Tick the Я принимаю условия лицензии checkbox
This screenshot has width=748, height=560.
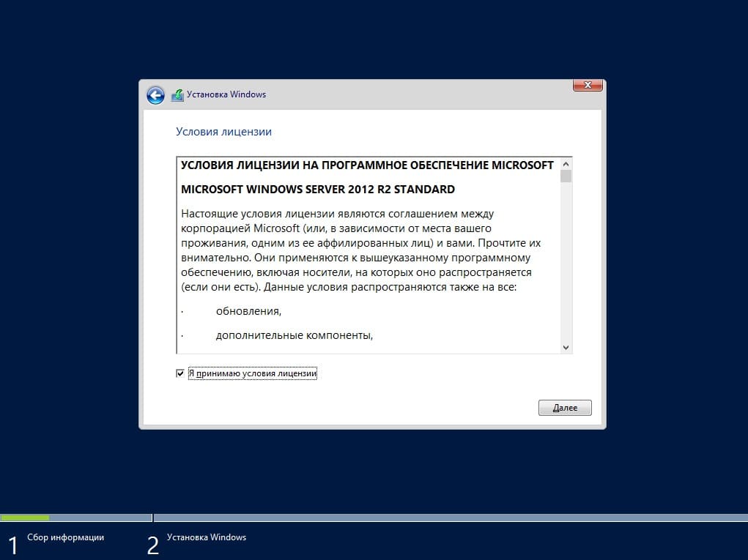pyautogui.click(x=179, y=373)
